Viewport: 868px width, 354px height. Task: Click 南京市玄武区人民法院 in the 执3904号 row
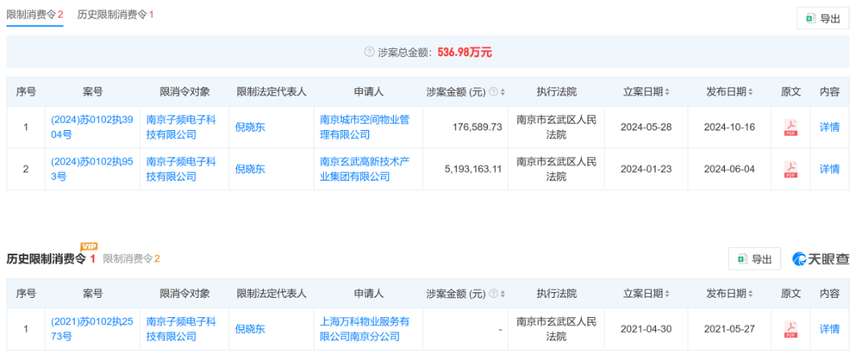(x=556, y=127)
